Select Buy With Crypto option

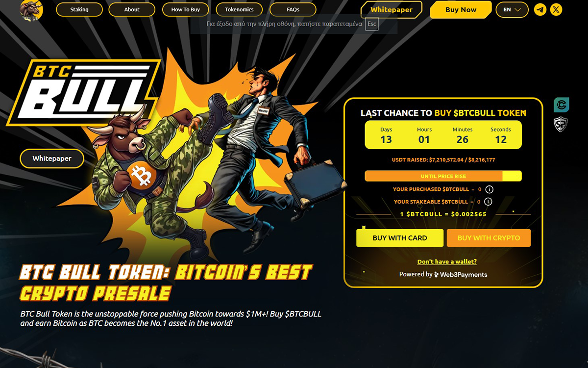pyautogui.click(x=489, y=238)
